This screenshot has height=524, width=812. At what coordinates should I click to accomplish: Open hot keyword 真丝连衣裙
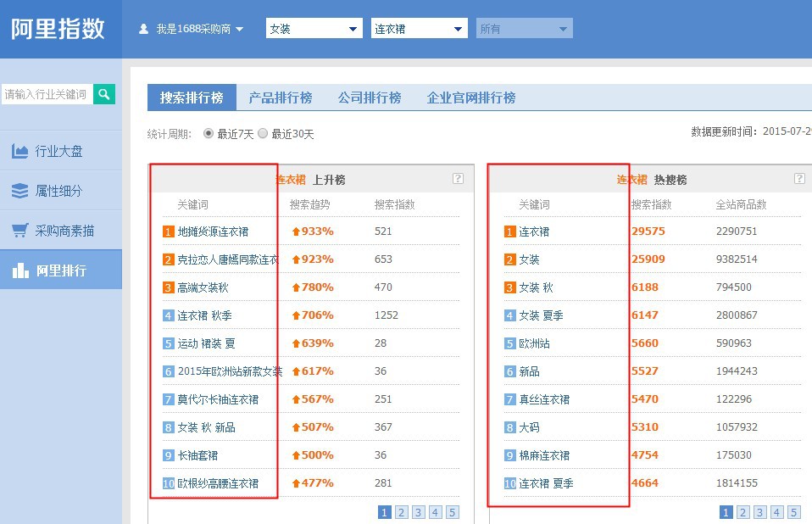coord(544,399)
